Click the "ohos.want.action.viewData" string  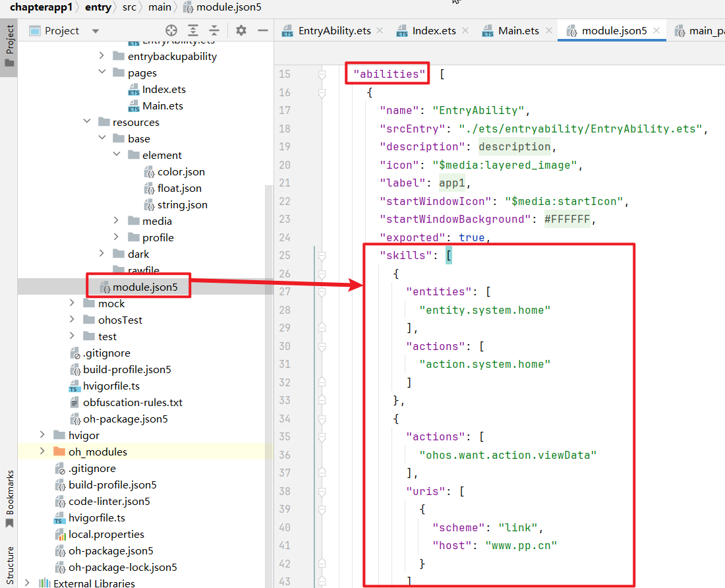pos(507,456)
